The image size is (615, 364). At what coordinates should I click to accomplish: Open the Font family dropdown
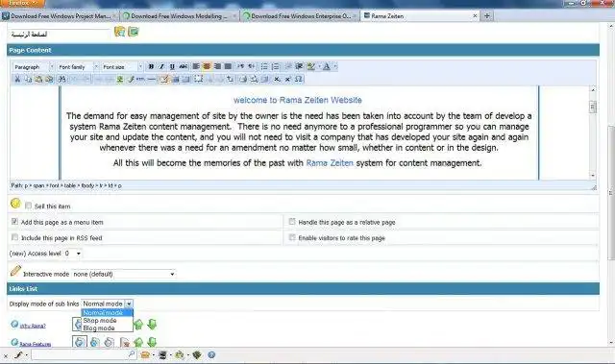coord(78,67)
